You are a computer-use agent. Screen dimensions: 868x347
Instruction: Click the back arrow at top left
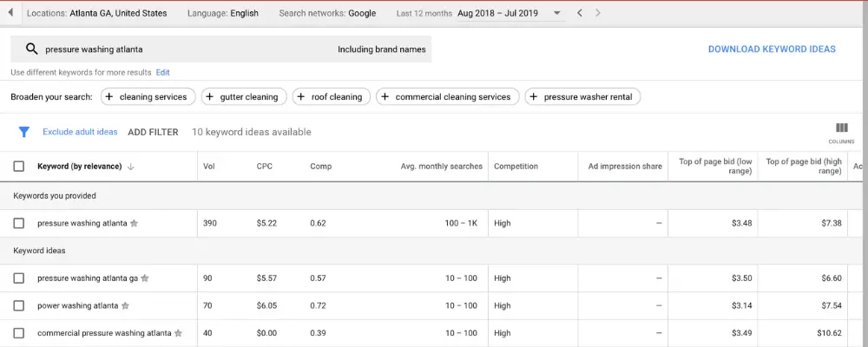(x=10, y=13)
